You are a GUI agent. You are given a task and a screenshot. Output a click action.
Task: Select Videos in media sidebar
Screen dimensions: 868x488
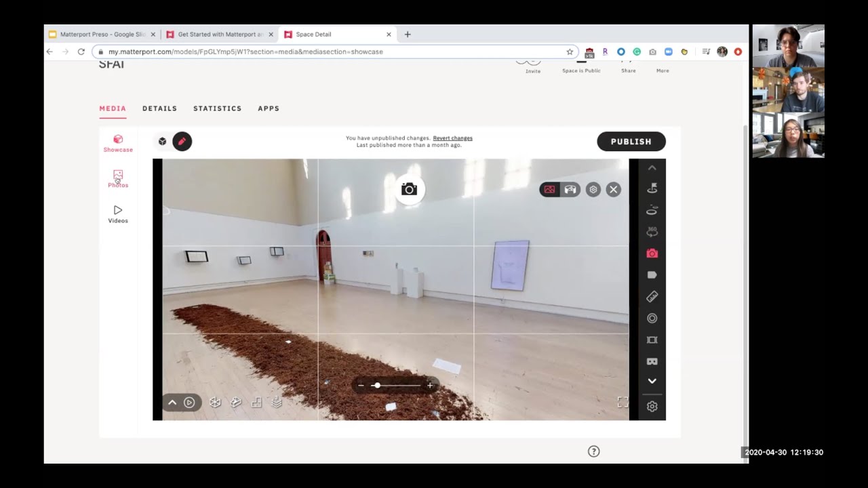pos(118,214)
